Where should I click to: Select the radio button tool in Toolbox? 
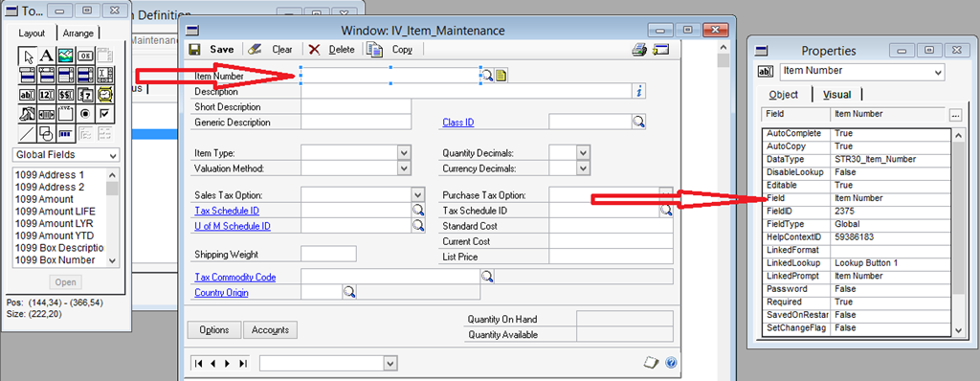85,114
